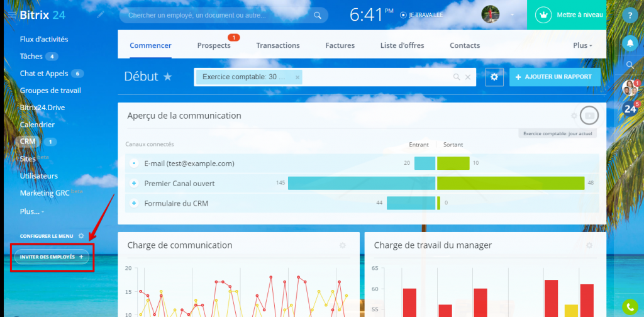Open the contacts avatar group with badge 1

point(630,87)
